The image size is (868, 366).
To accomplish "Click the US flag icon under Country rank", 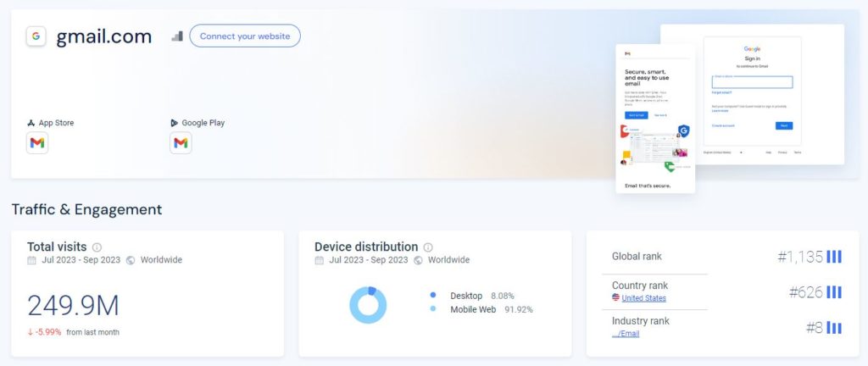I will (x=615, y=297).
